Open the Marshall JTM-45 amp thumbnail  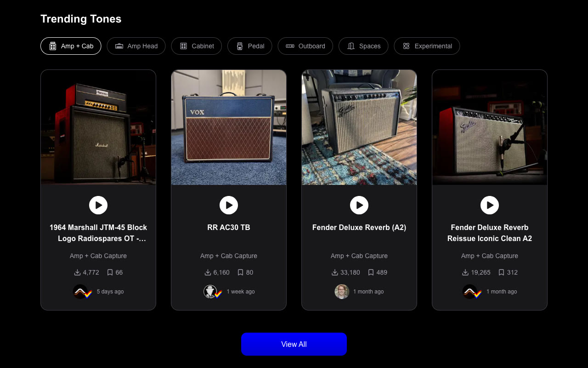point(98,127)
